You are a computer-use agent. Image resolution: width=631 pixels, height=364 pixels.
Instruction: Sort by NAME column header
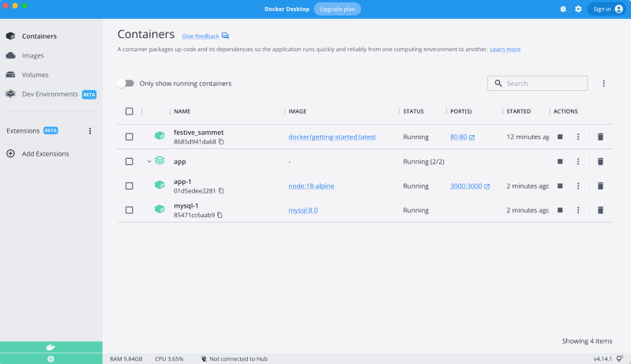click(x=182, y=111)
